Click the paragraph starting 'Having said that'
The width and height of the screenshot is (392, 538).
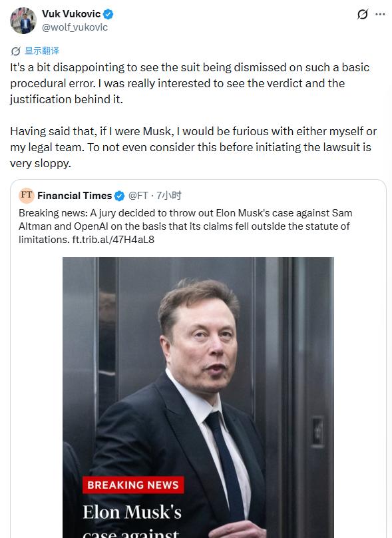[x=193, y=147]
